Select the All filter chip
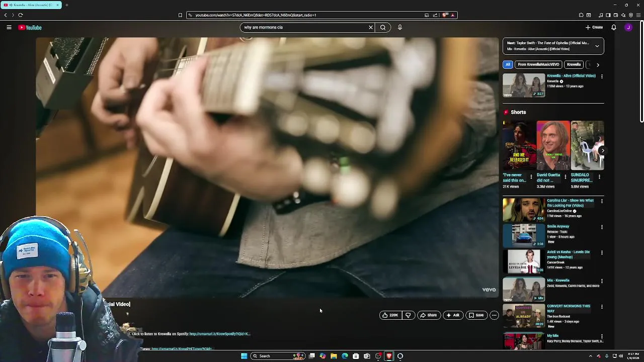Viewport: 644px width, 362px height. click(x=508, y=64)
